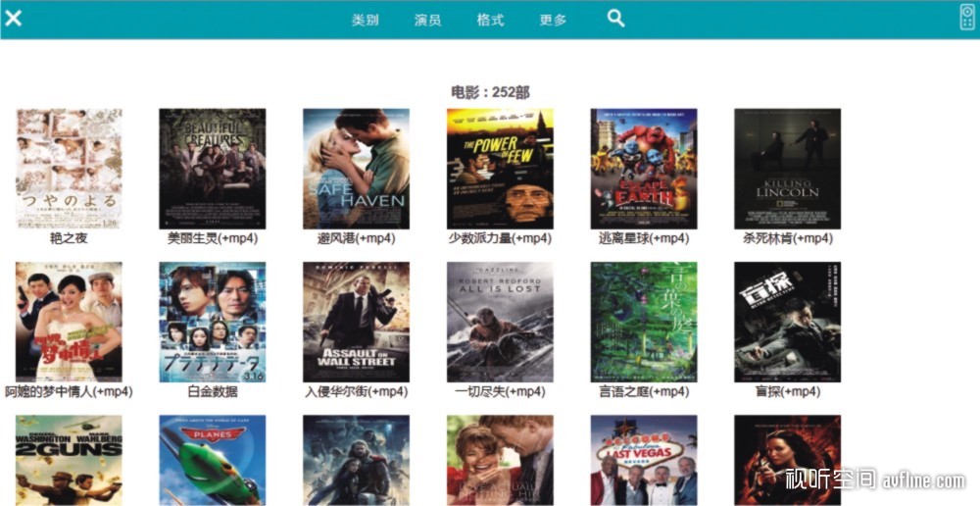
Task: Select the 言叶之庭 anime poster
Action: 644,322
